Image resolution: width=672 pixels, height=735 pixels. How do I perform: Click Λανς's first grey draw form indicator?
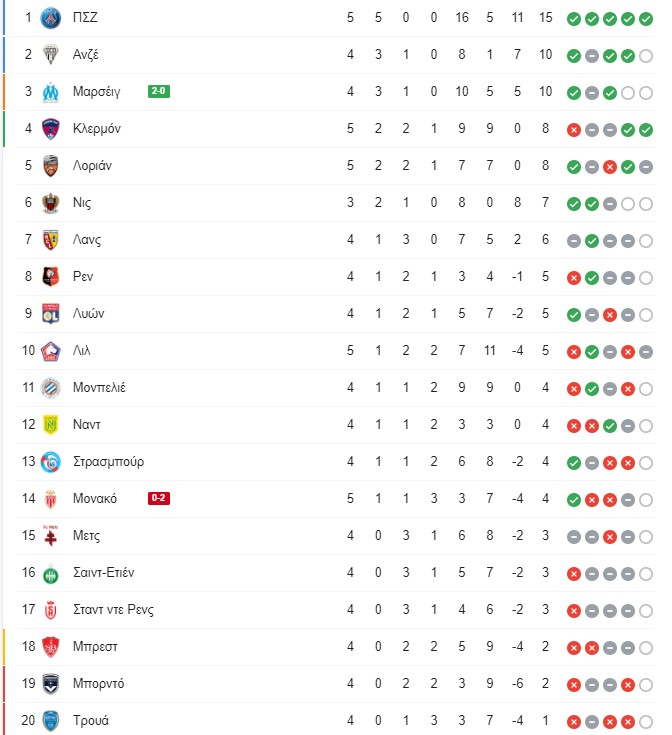click(574, 241)
